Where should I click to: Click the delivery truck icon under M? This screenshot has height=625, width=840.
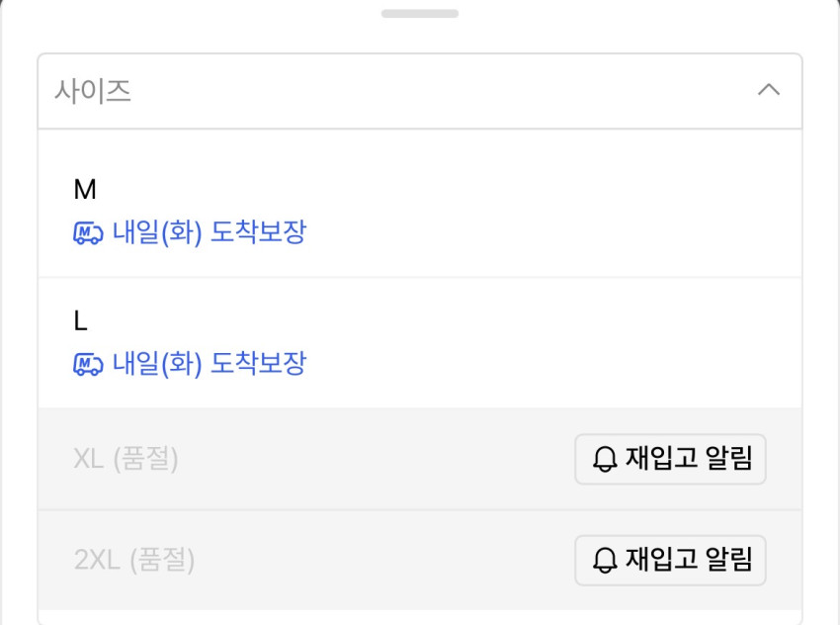click(88, 233)
